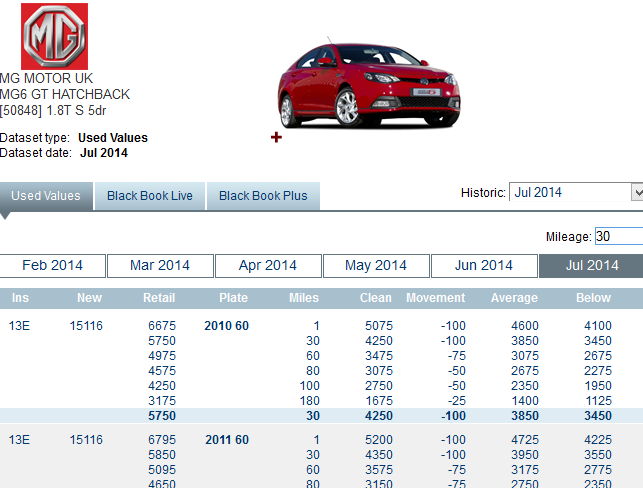Viewport: 643px width, 488px height.
Task: Click below value 2775
Action: (x=598, y=470)
